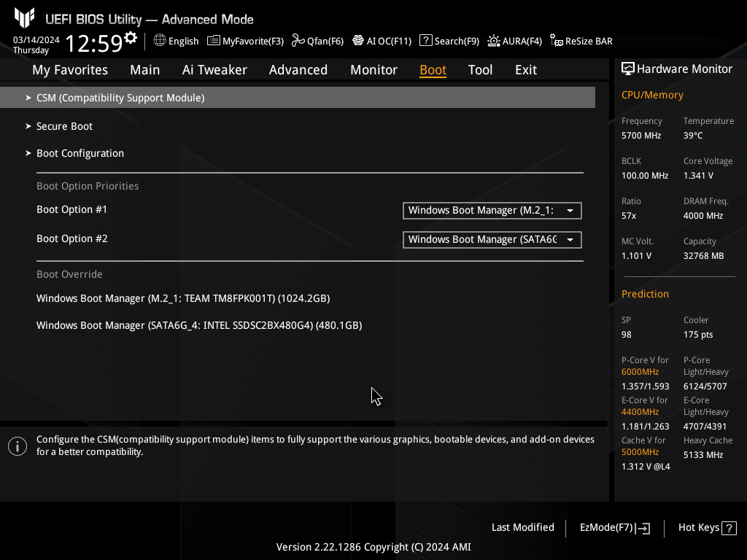Open Qfan fan control icon
Screen dimensions: 747x560
pos(298,41)
